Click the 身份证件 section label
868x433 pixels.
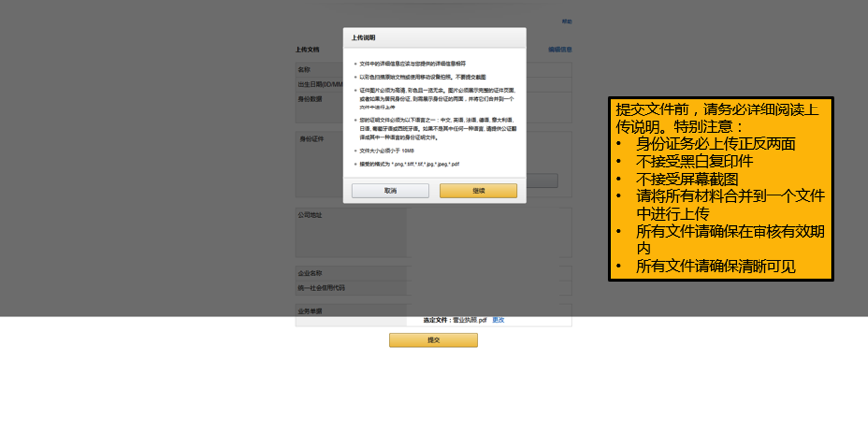click(x=312, y=139)
